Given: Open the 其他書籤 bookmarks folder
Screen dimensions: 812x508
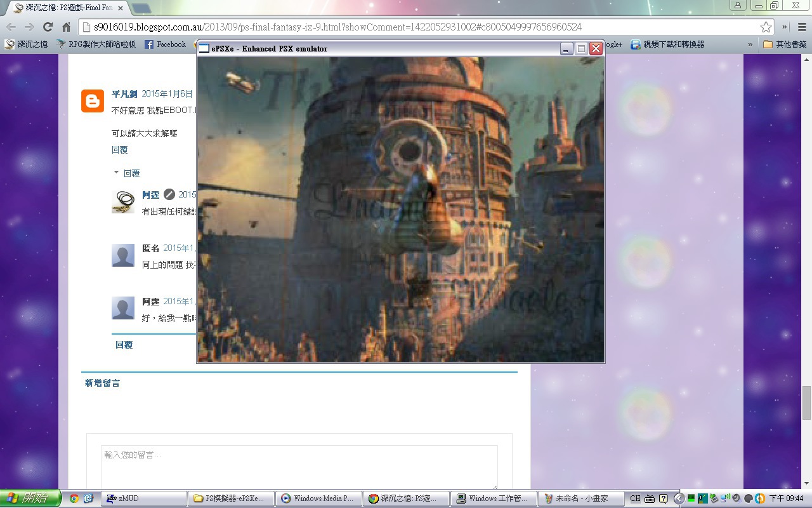Looking at the screenshot, I should click(785, 44).
